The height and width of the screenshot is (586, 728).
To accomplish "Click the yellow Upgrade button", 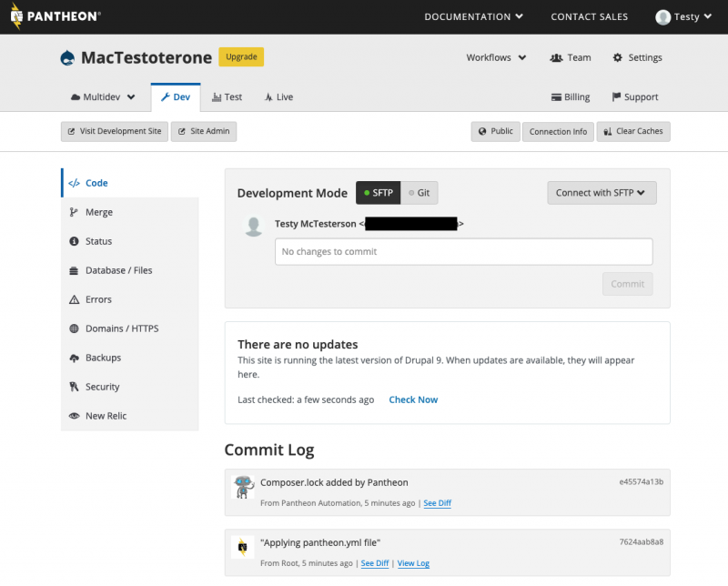I will [x=241, y=56].
